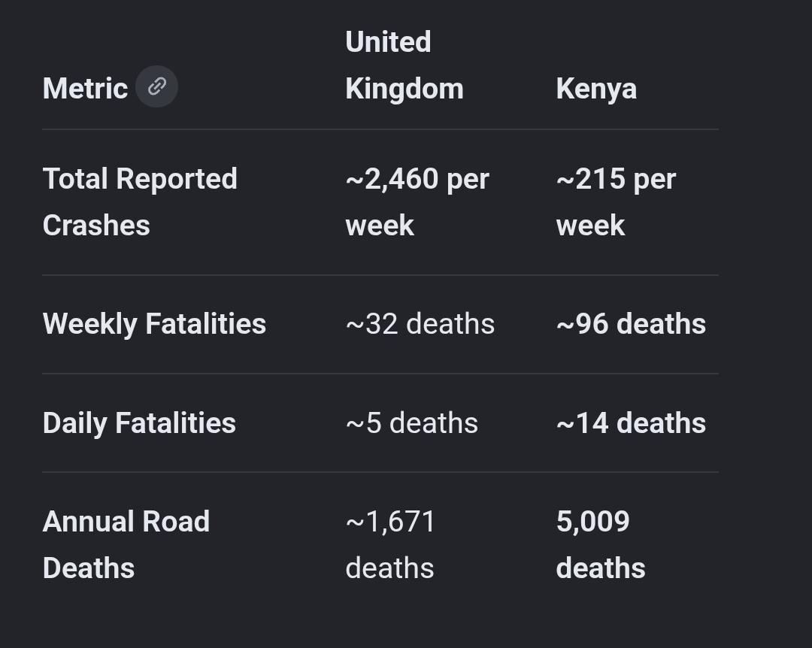The image size is (812, 648).
Task: Click the Daily Fatalities row label
Action: coord(139,423)
